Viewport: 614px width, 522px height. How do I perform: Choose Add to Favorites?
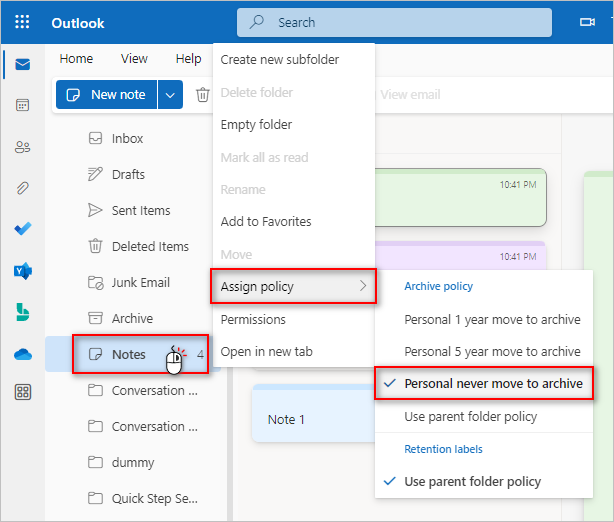[293, 222]
